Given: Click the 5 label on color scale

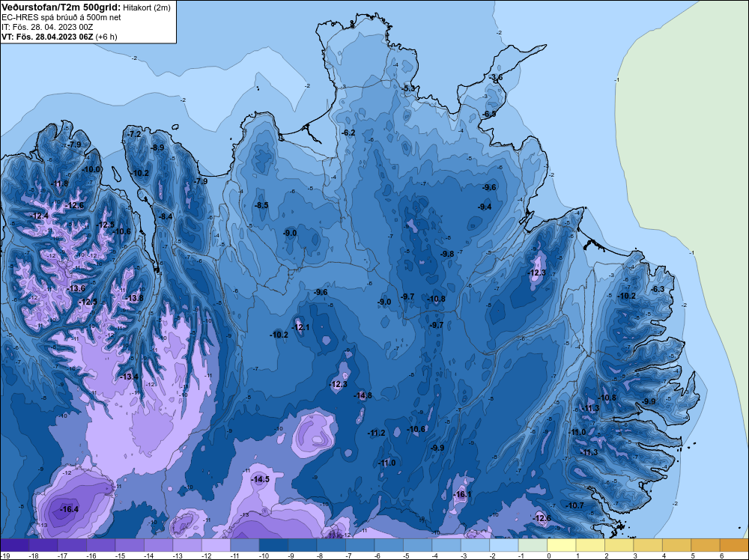Looking at the screenshot, I should click(x=693, y=556).
